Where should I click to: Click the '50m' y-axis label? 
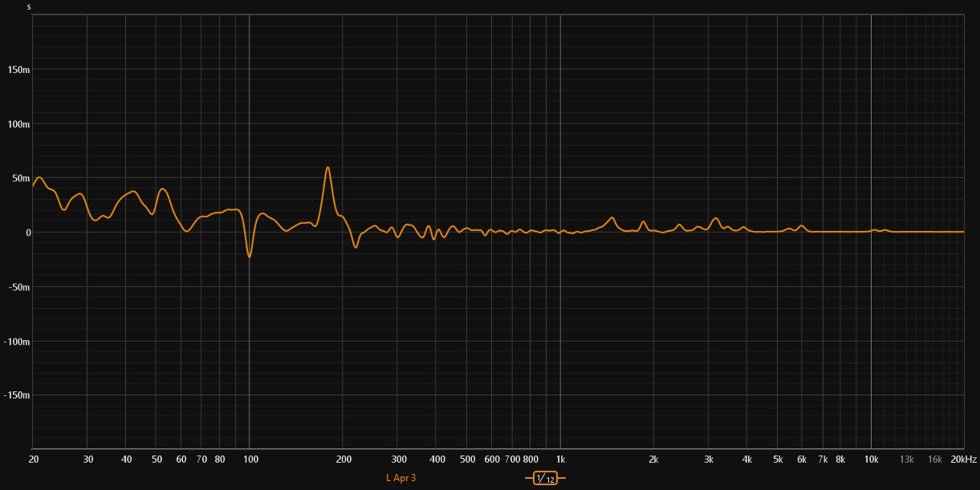point(21,178)
